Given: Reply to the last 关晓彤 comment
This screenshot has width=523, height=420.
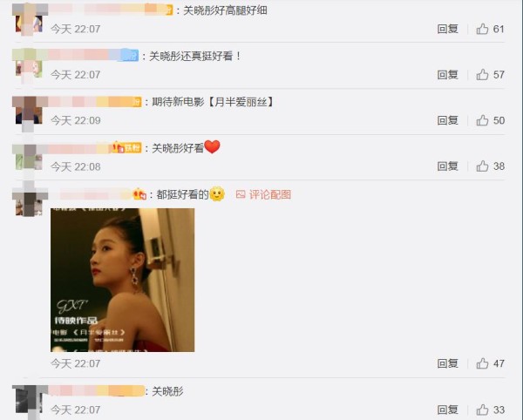Looking at the screenshot, I should 448,410.
